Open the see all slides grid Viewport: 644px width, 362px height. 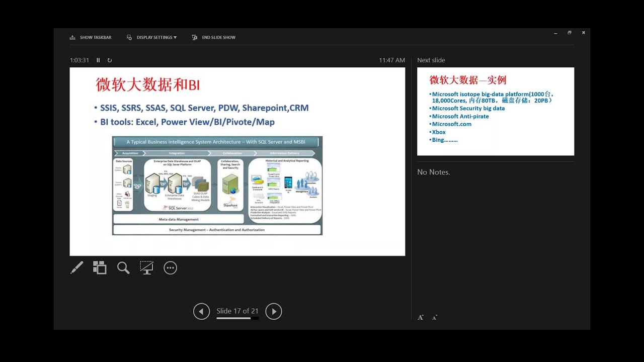(x=100, y=268)
